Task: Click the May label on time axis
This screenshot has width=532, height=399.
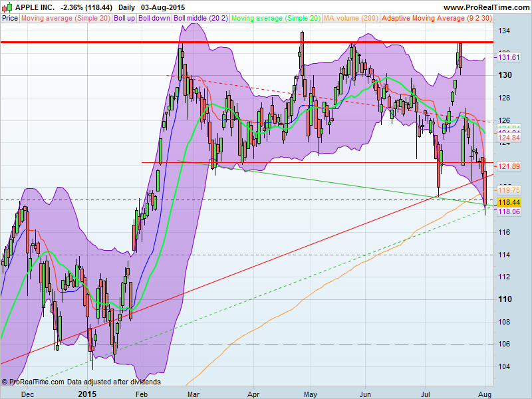Action: click(x=311, y=394)
